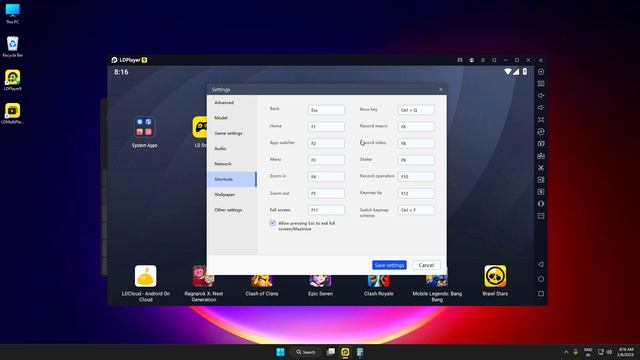
Task: Launch Ragnarok X: Next Generation app
Action: pos(204,283)
